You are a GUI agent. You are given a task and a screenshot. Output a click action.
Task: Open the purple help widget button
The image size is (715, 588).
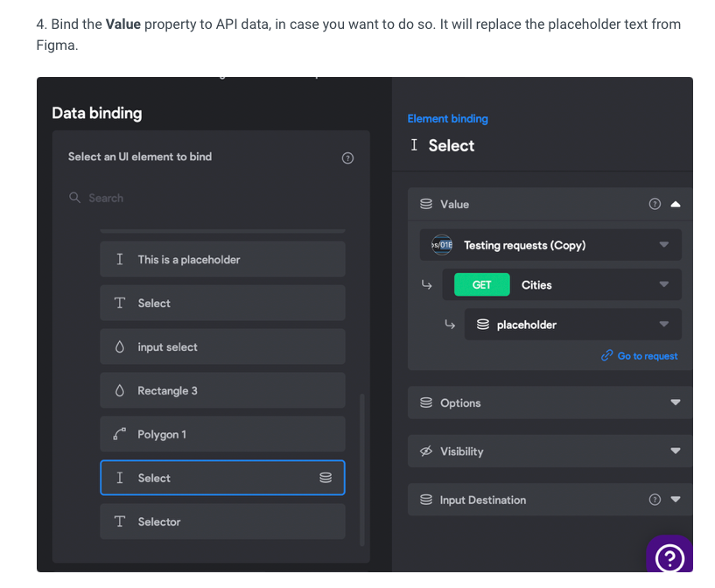pyautogui.click(x=669, y=555)
